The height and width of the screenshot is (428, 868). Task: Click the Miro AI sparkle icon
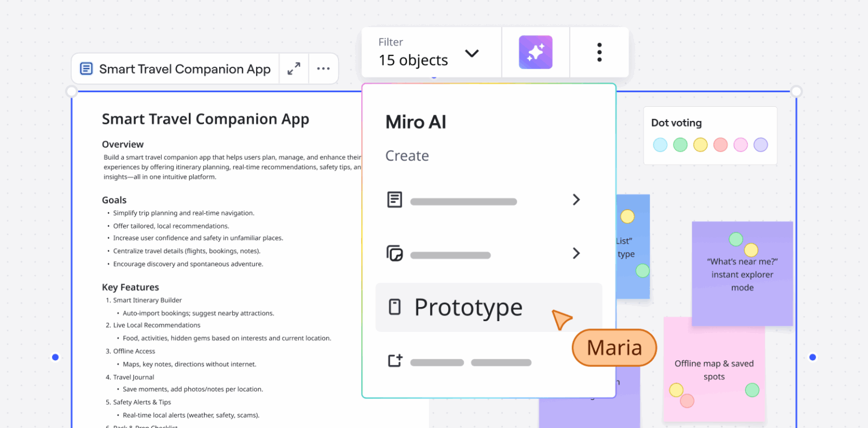(x=535, y=53)
